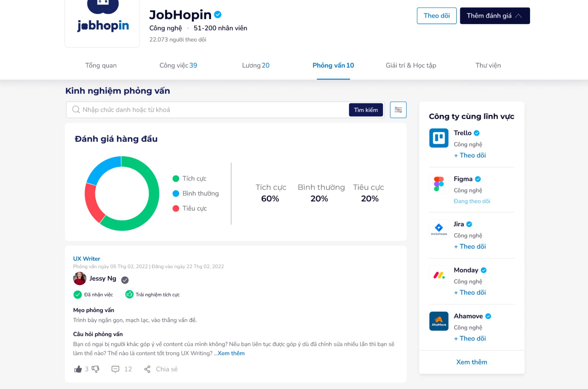Open the Trello company logo
The width and height of the screenshot is (588, 389).
pos(439,138)
